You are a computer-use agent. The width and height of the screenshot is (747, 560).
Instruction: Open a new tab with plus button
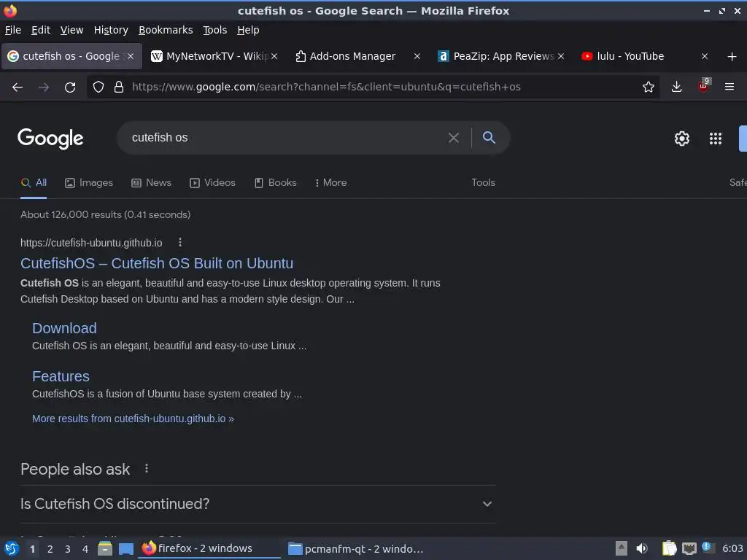[x=732, y=57]
